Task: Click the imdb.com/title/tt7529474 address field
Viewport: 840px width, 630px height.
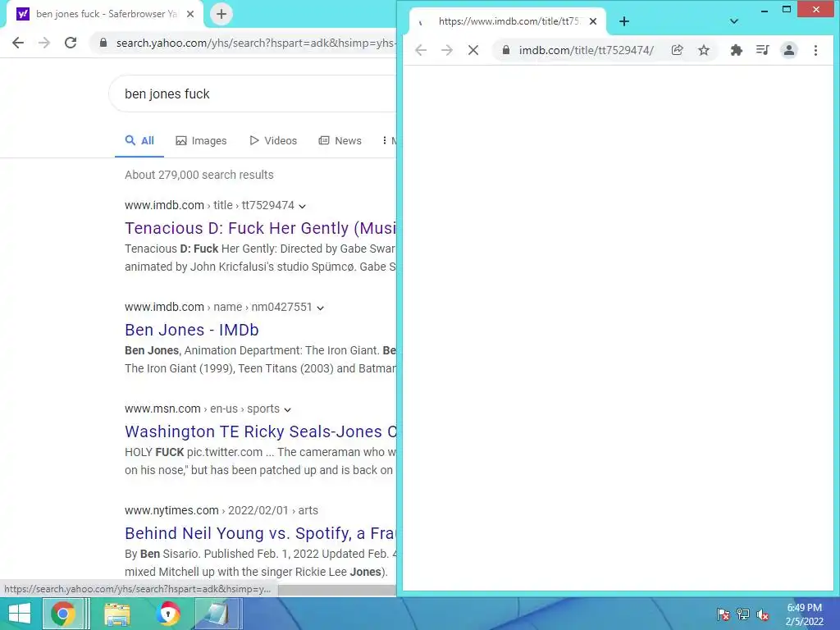Action: click(x=586, y=50)
